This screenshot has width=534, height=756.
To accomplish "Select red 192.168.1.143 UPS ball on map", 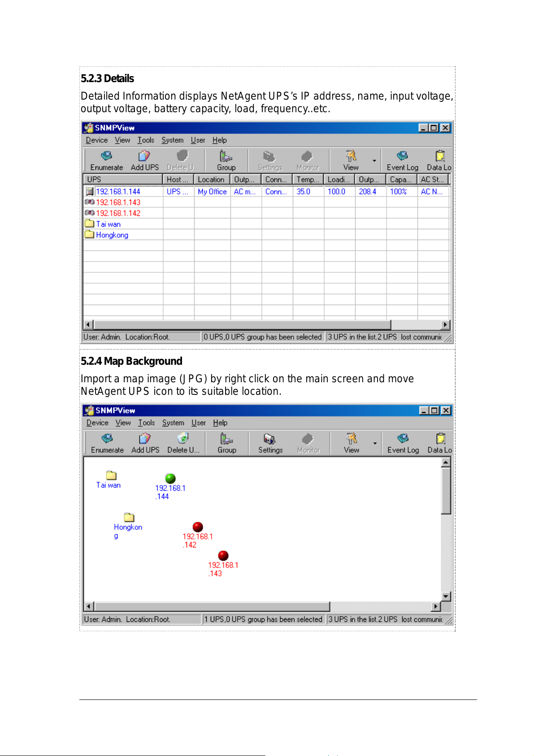I will point(223,556).
